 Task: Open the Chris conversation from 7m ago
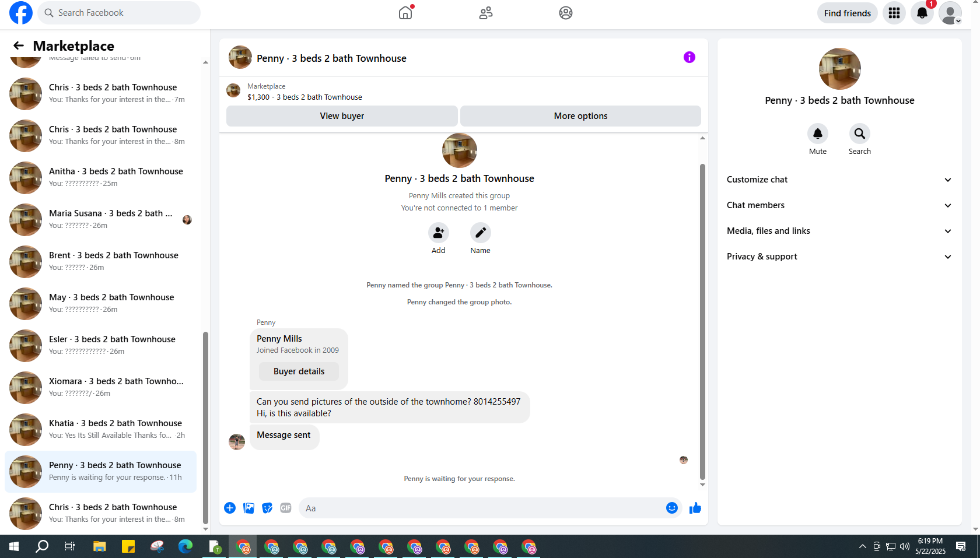[101, 93]
